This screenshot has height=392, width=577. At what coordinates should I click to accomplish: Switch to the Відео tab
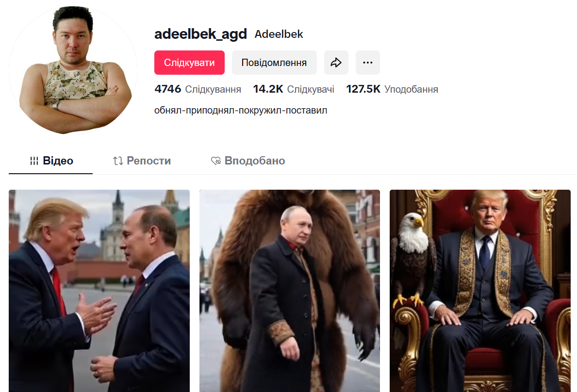[x=51, y=161]
